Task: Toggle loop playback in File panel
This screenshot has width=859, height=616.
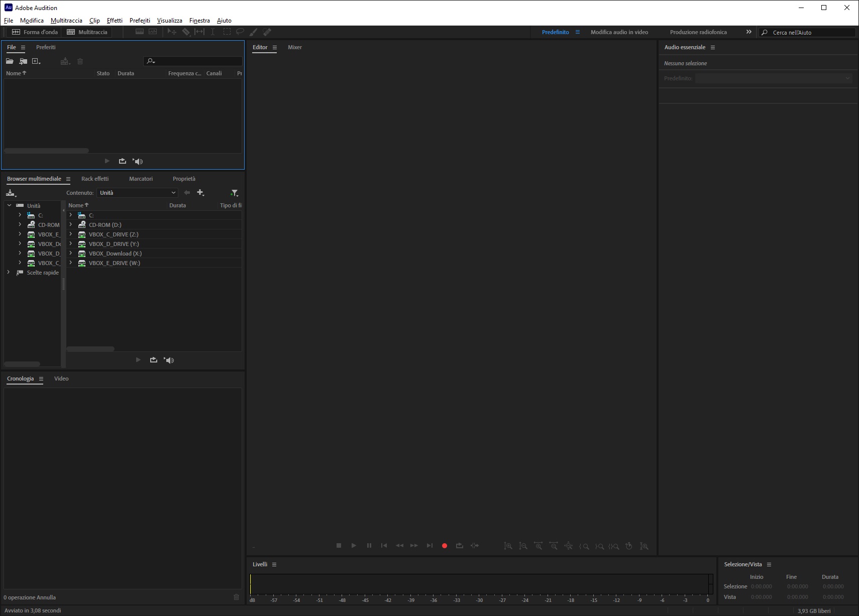Action: (123, 161)
